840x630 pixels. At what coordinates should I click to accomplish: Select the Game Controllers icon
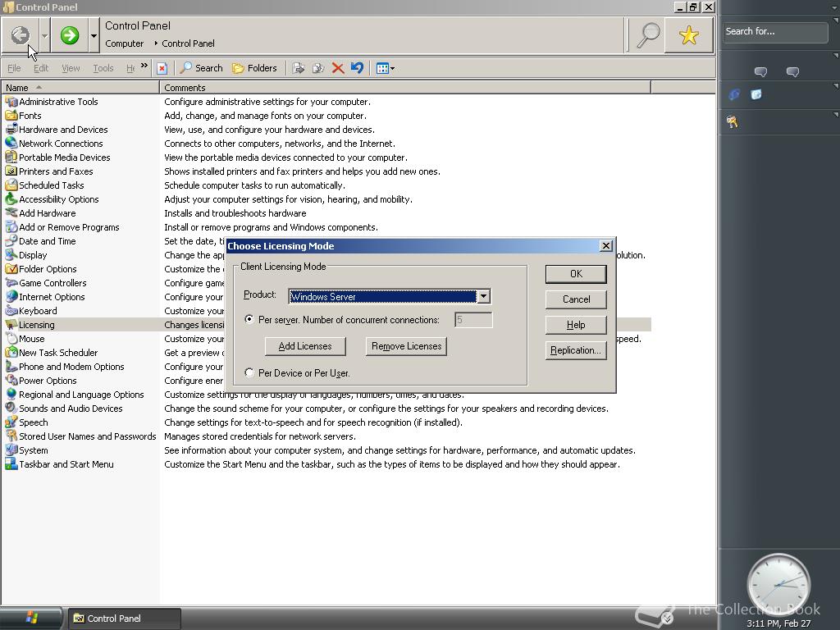[x=11, y=282]
